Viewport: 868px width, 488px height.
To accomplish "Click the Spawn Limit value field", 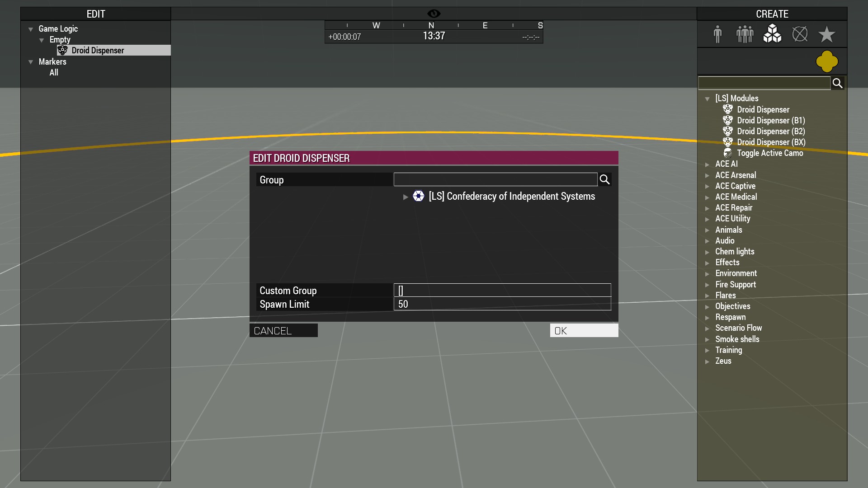I will point(502,304).
